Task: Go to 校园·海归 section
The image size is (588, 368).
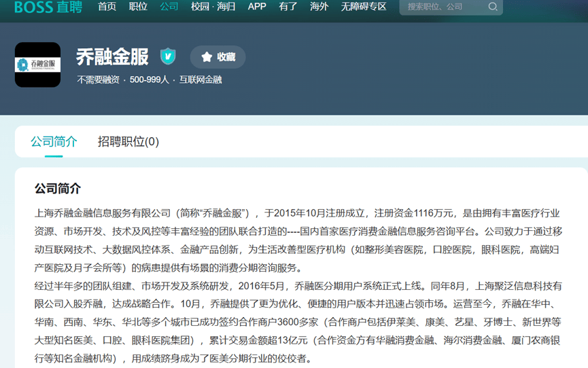Action: [213, 6]
